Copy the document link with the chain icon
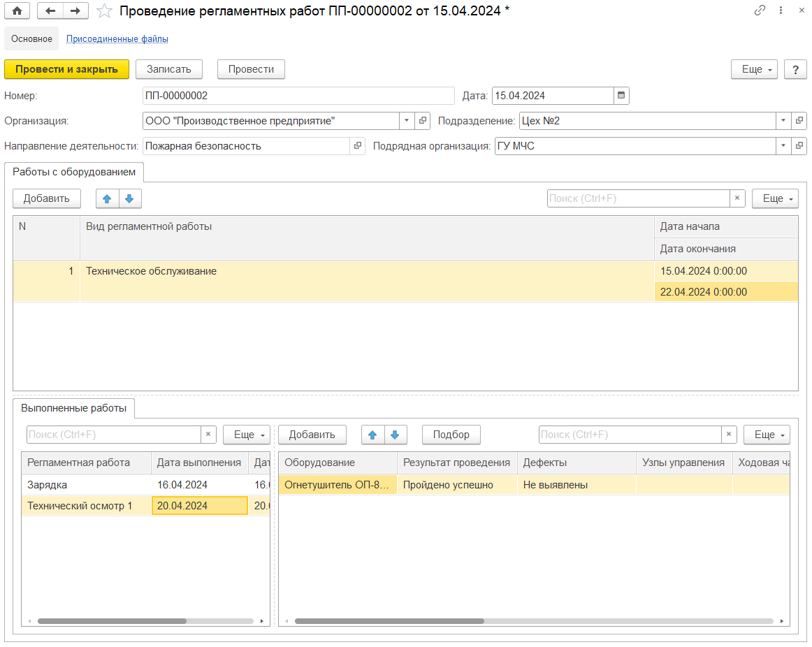 (760, 10)
